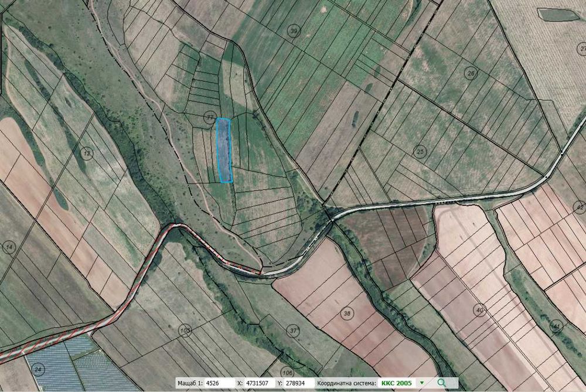Click cadastral block label 42
Viewport: 586px width, 392px height.
pos(580,207)
